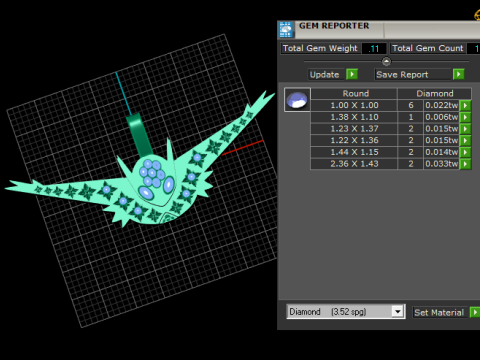Click the Total Gem Count label

pyautogui.click(x=428, y=48)
